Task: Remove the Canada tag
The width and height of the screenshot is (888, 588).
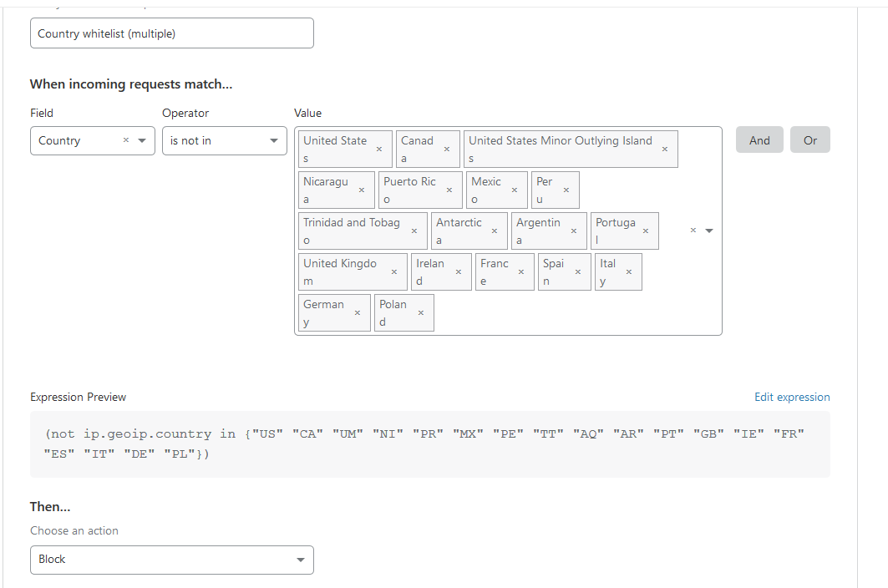Action: click(x=446, y=150)
